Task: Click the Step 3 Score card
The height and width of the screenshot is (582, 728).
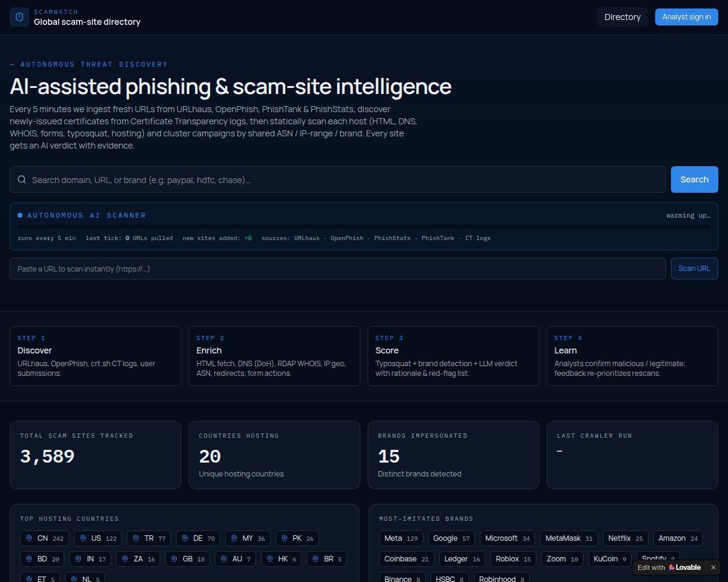Action: [x=453, y=356]
